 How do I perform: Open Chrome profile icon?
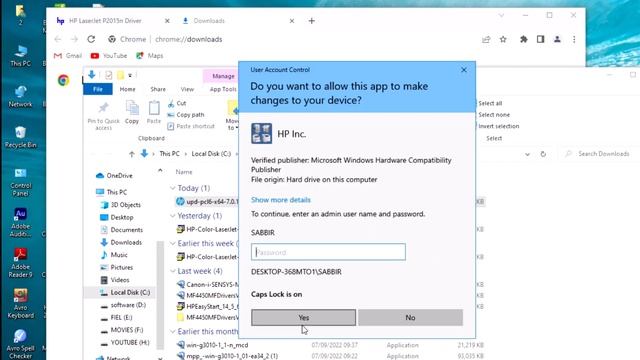pos(557,39)
